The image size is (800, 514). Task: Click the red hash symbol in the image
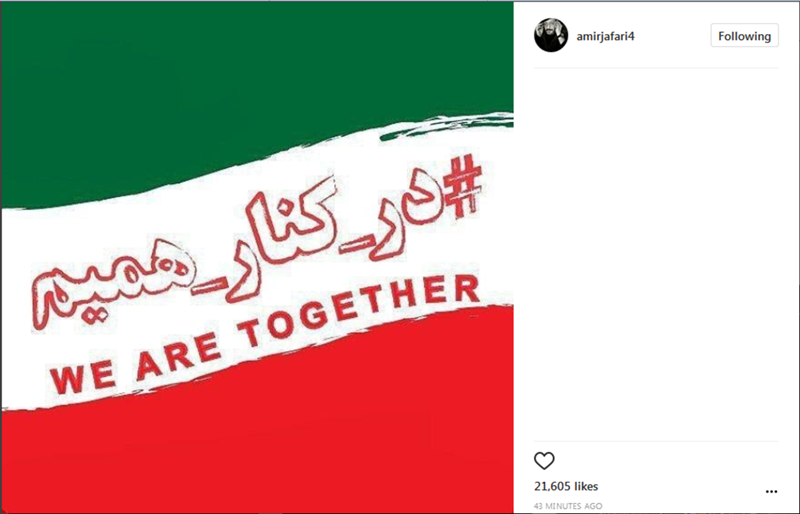(462, 187)
